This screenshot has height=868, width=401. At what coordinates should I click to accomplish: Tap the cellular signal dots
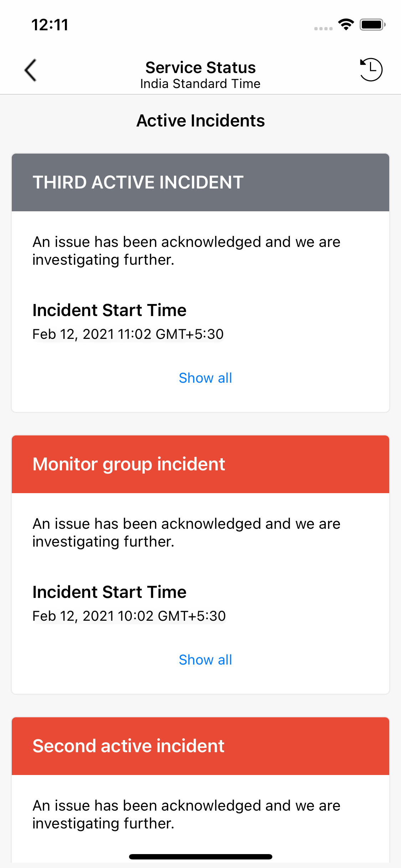pos(323,29)
